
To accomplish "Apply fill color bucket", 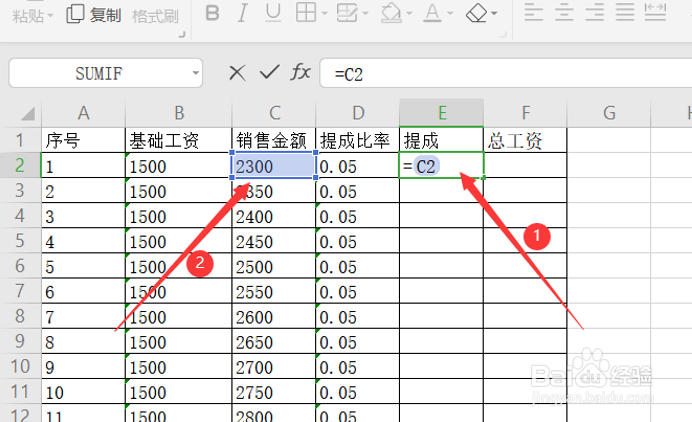I will pyautogui.click(x=391, y=12).
